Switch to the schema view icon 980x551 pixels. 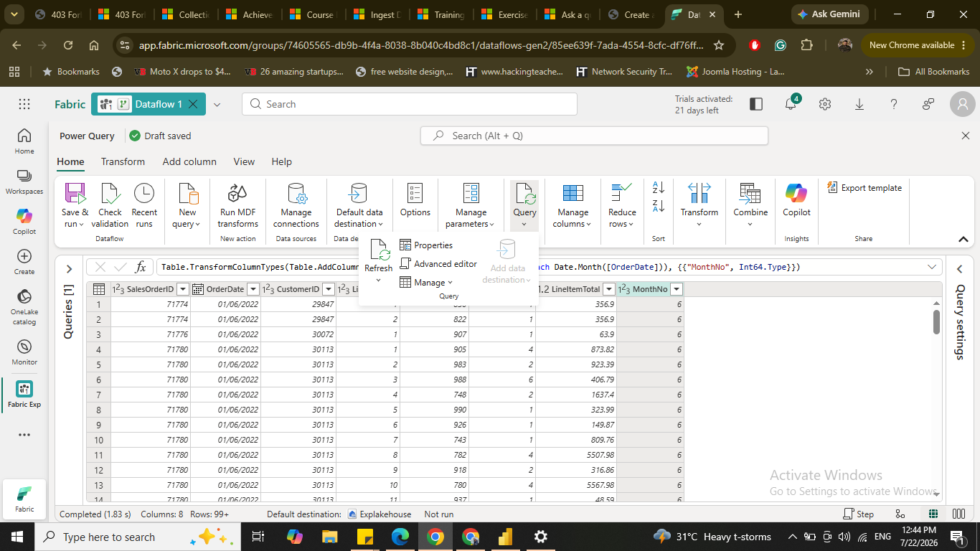(958, 514)
